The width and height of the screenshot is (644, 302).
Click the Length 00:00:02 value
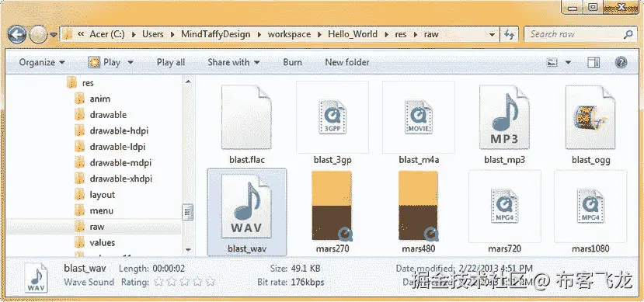(x=169, y=269)
